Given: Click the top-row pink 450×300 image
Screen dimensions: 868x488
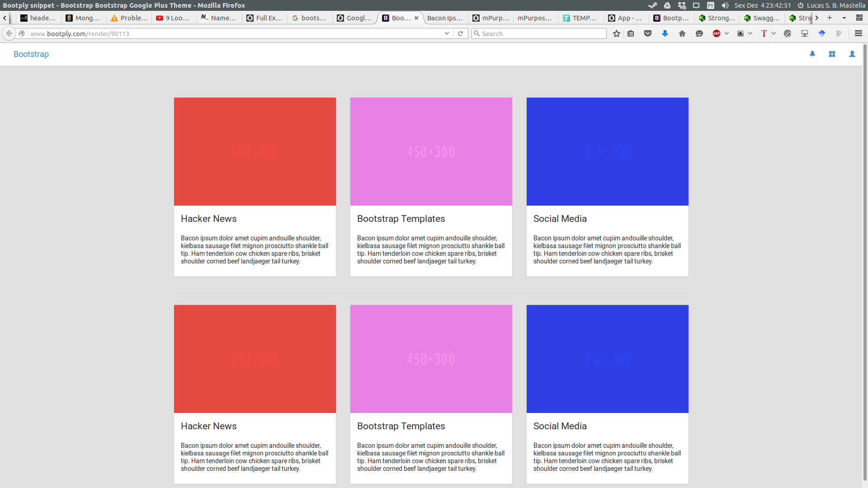Looking at the screenshot, I should coord(431,152).
